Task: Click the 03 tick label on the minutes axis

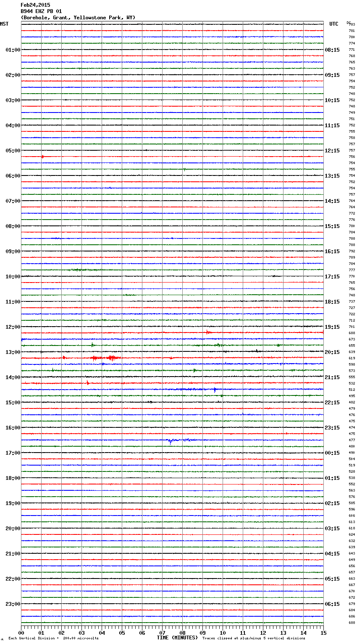Action: 81,633
